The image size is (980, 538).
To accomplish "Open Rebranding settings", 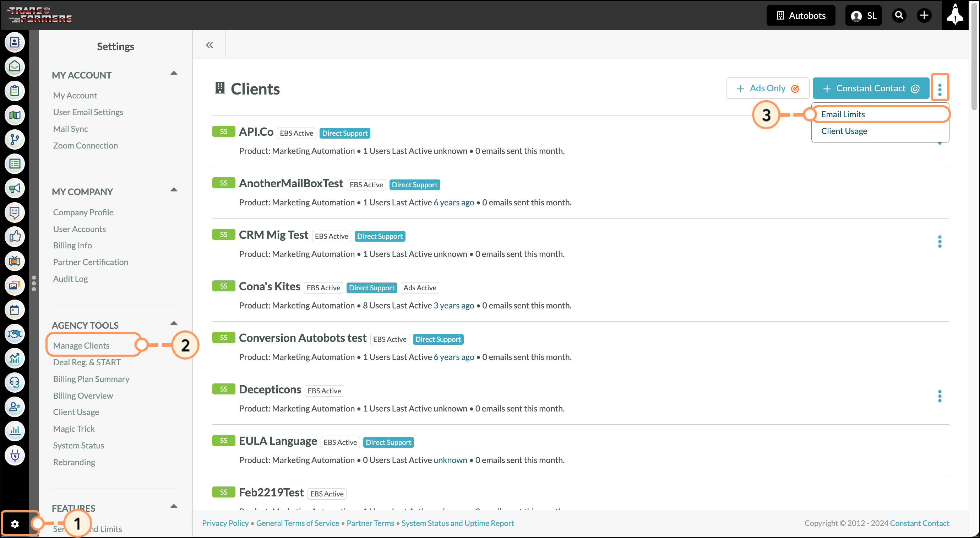I will point(74,462).
